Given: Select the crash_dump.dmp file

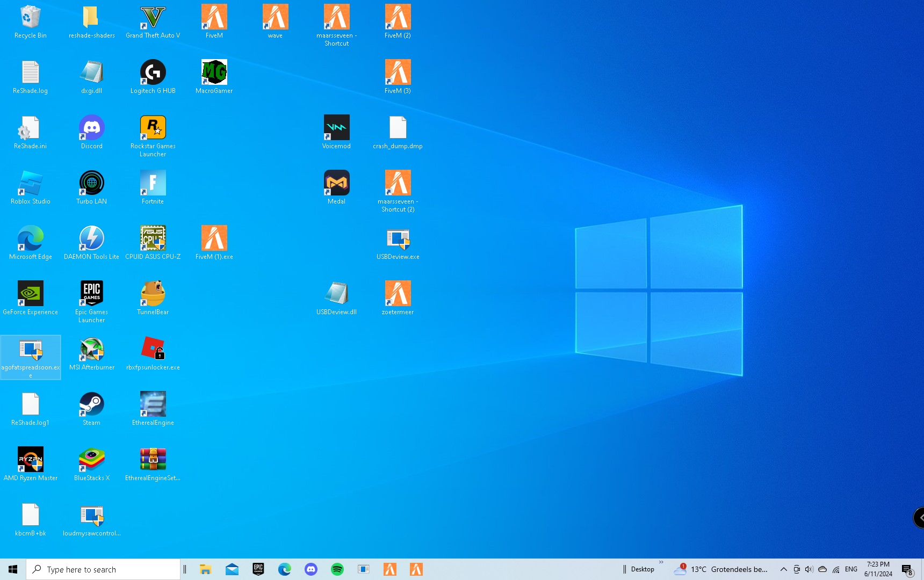Looking at the screenshot, I should [398, 132].
